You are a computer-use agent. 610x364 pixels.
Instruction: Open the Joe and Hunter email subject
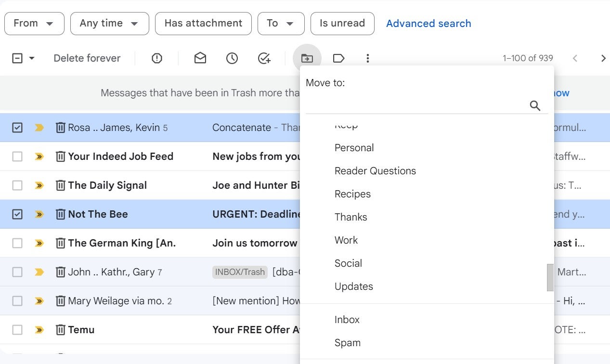[x=257, y=185]
